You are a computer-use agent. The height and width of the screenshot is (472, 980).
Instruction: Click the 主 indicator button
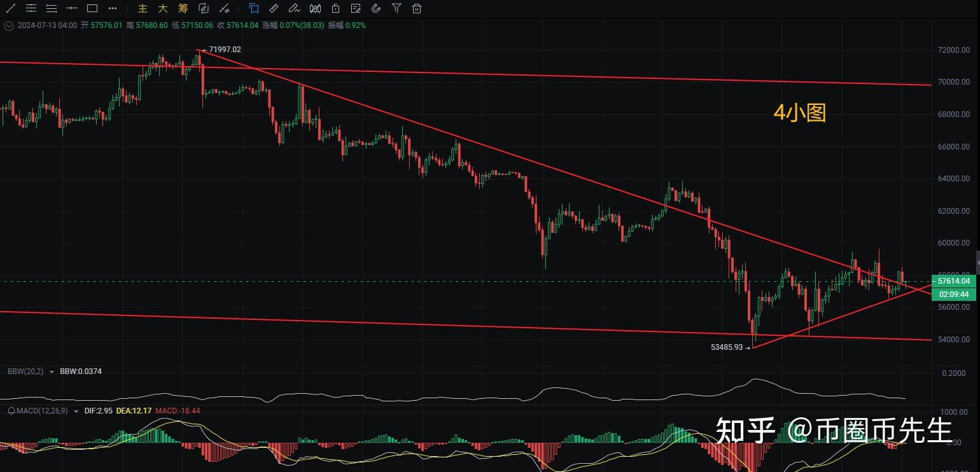pos(143,8)
